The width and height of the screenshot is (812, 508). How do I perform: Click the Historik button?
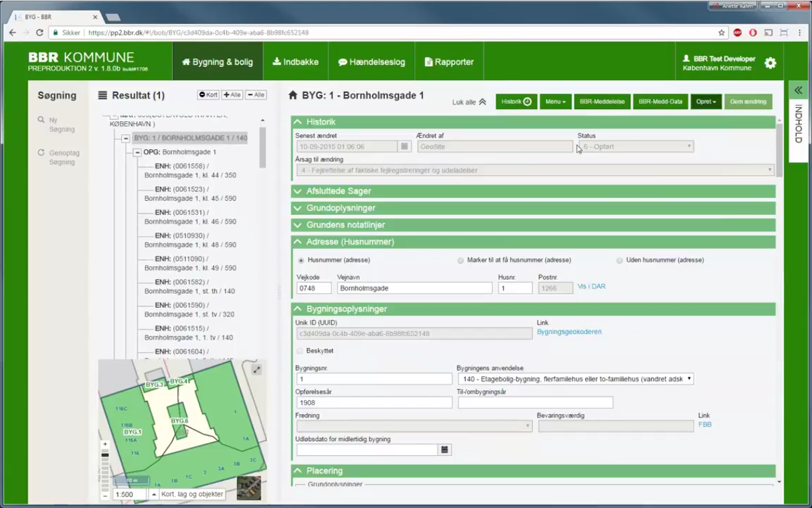coord(517,102)
